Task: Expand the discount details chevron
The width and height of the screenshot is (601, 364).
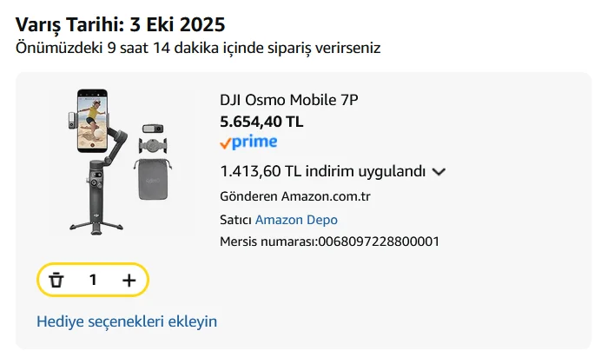Action: point(439,171)
